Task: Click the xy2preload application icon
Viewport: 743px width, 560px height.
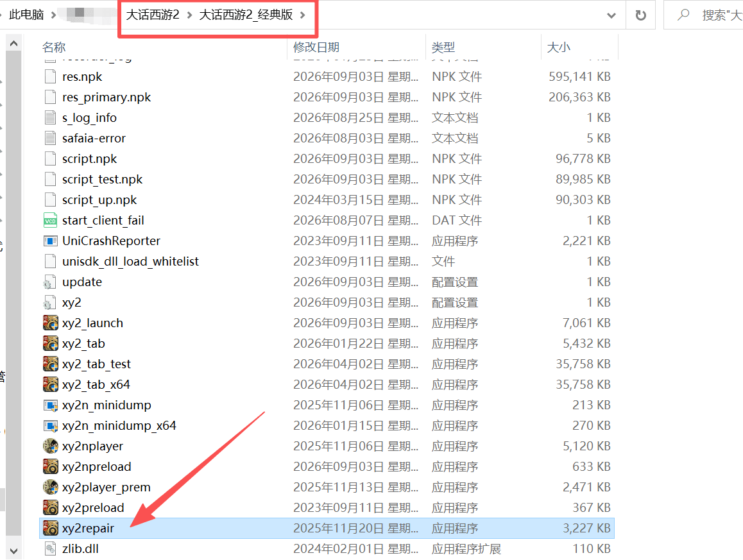Action: [x=50, y=508]
